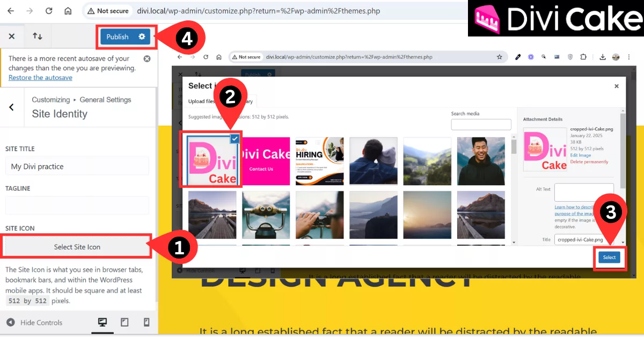Open the browser downloads icon
Screen dimensions: 644x338
point(603,57)
